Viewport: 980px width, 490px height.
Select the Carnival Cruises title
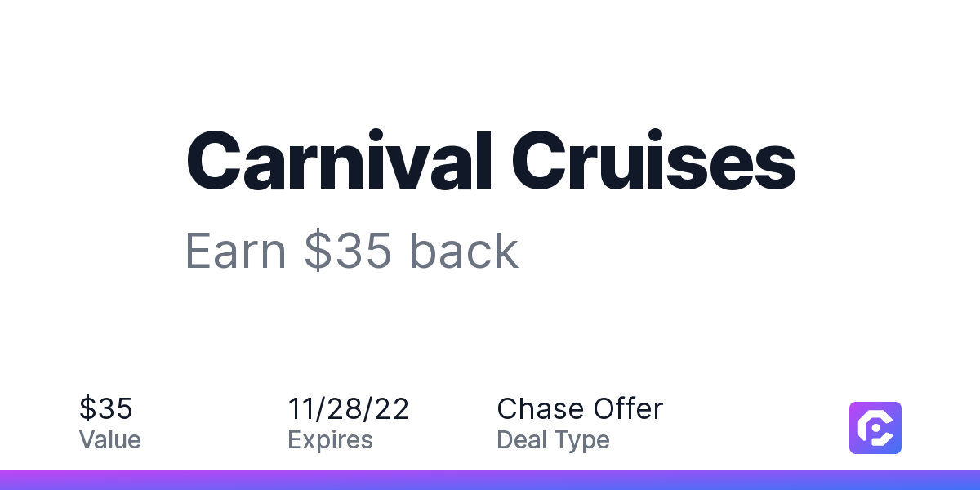pos(491,160)
